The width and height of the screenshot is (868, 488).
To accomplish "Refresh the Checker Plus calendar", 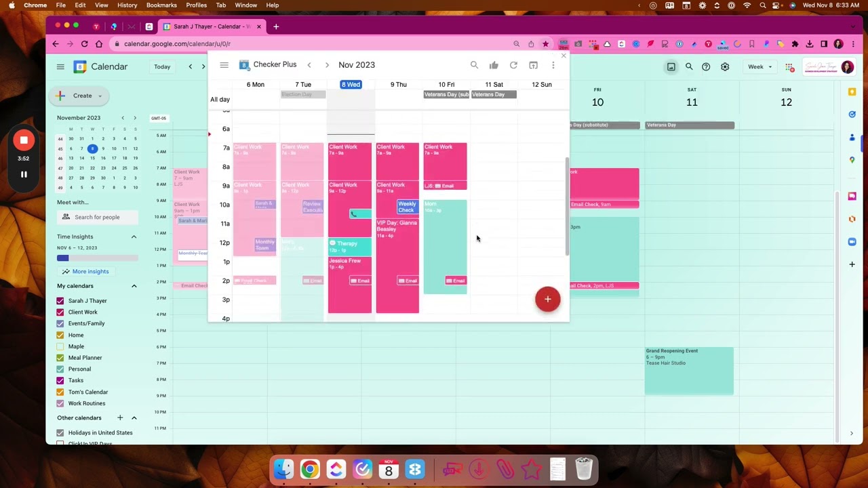I will (513, 65).
